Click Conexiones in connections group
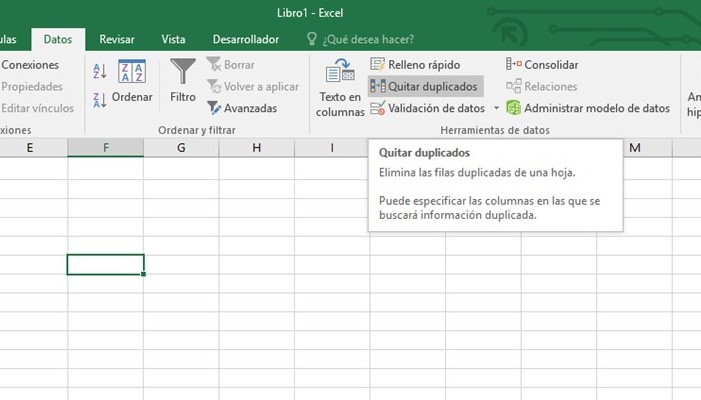This screenshot has height=400, width=701. [x=30, y=65]
